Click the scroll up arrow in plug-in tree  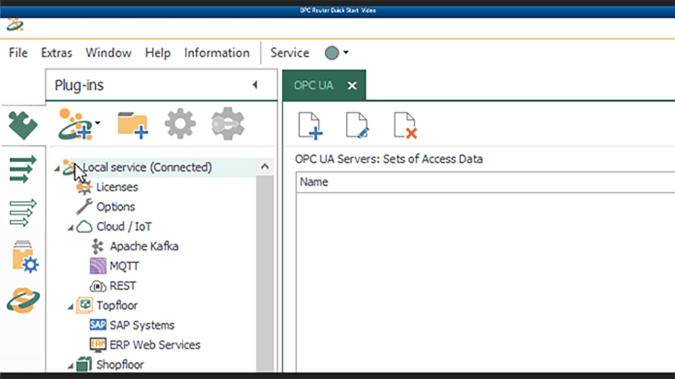[265, 167]
